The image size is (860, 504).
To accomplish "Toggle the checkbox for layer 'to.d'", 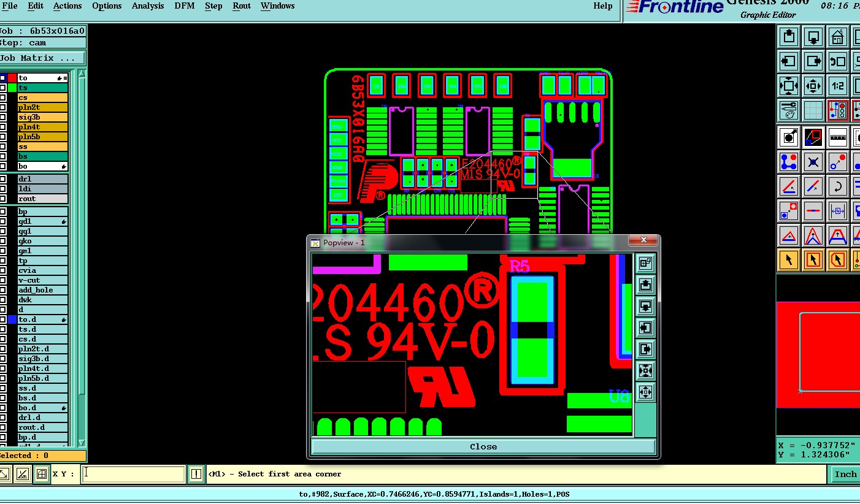I will [x=3, y=319].
